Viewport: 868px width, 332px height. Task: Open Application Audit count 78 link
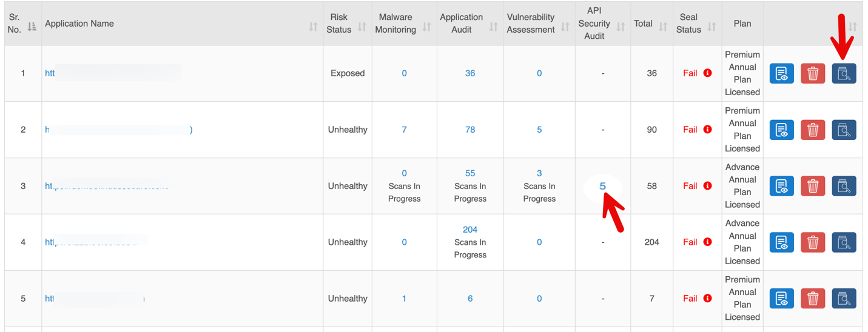(x=470, y=130)
